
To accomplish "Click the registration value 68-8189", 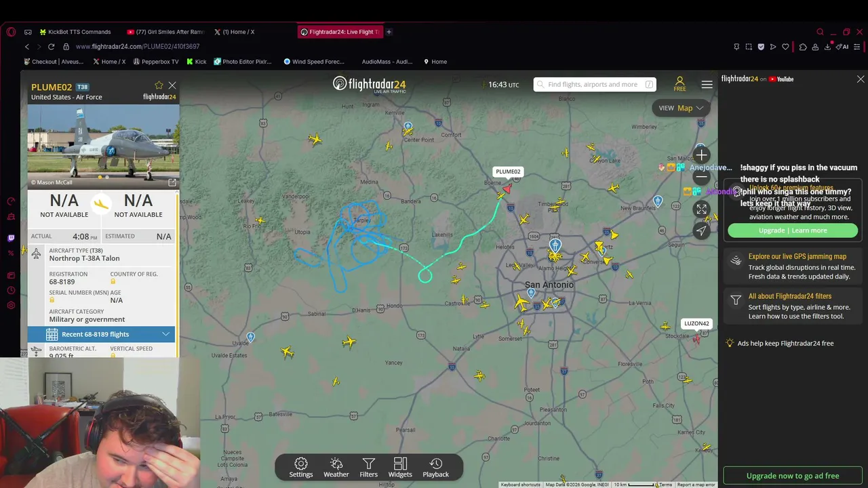I will click(62, 282).
